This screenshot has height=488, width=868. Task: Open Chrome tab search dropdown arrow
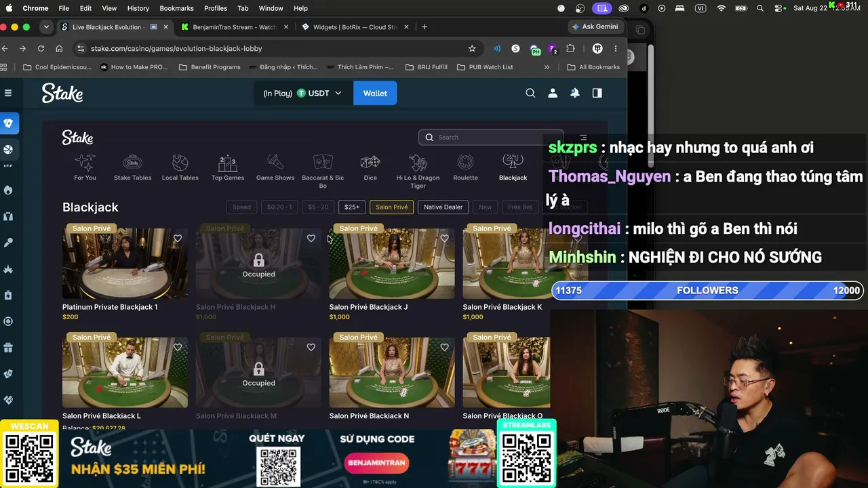(x=46, y=27)
